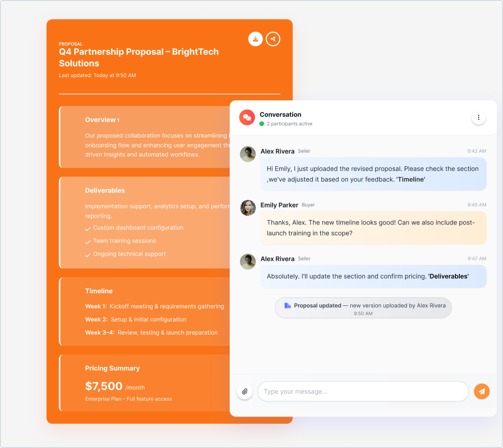The image size is (503, 448).
Task: Click the Q4 Partnership Proposal title
Action: pyautogui.click(x=139, y=57)
